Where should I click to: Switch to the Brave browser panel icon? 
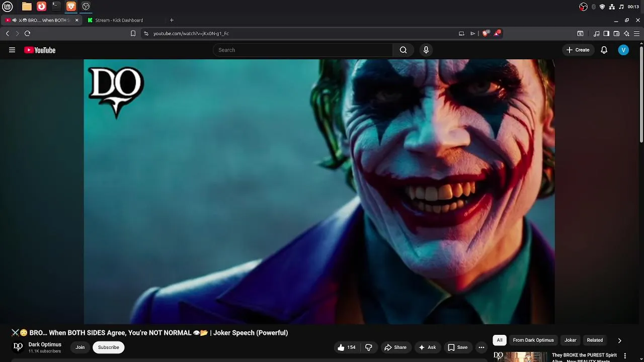71,7
